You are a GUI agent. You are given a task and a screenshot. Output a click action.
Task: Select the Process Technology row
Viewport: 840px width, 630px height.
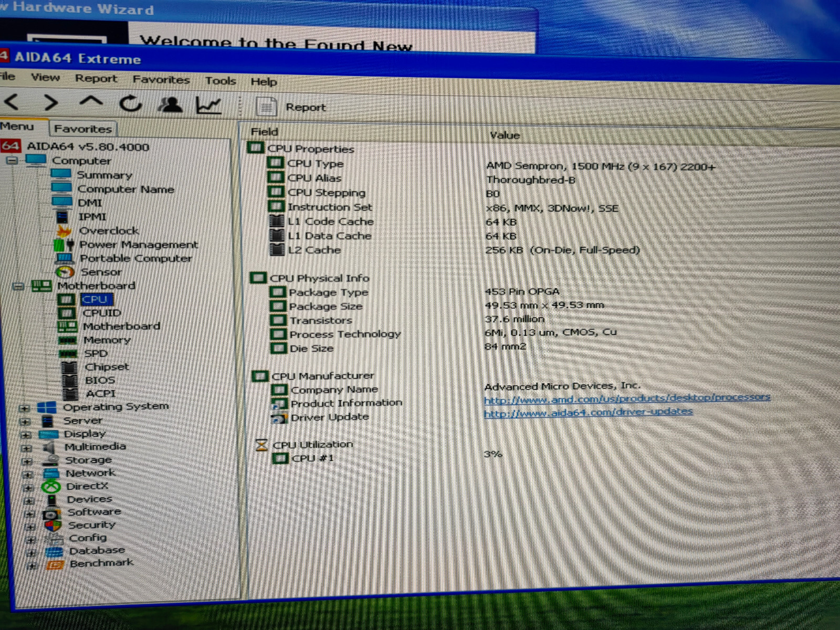[x=444, y=333]
